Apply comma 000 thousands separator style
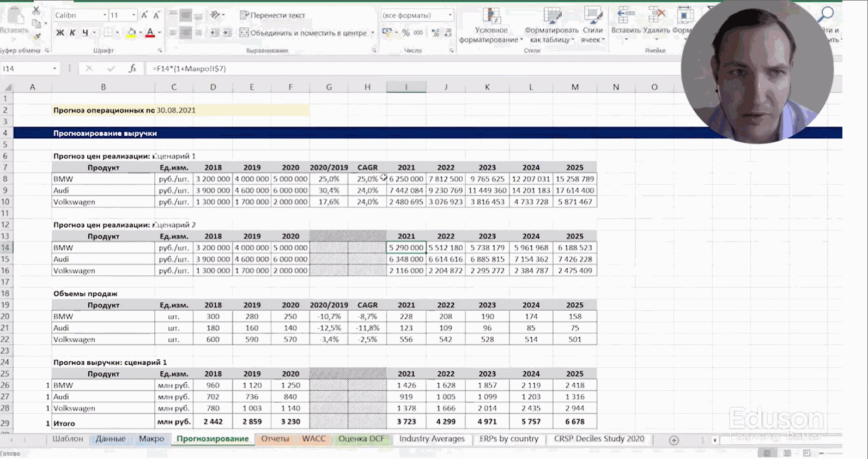The height and width of the screenshot is (459, 868). click(418, 33)
